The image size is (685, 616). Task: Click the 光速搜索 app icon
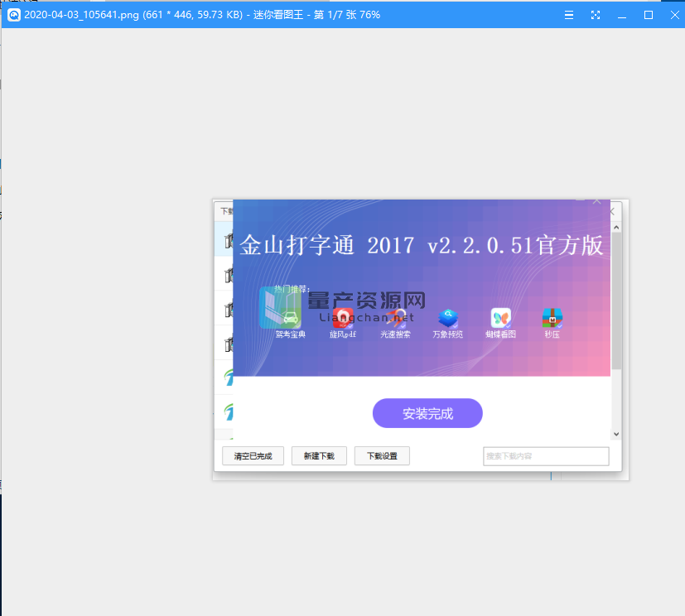pyautogui.click(x=395, y=318)
